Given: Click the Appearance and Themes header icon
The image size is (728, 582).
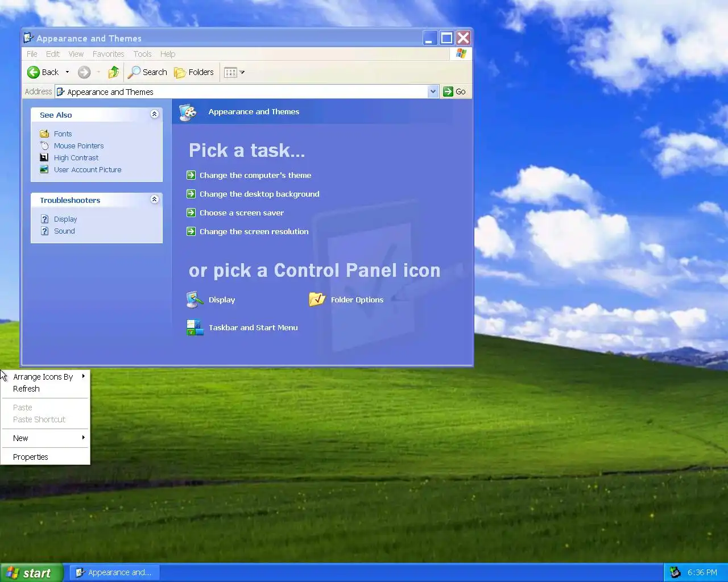Looking at the screenshot, I should 188,112.
